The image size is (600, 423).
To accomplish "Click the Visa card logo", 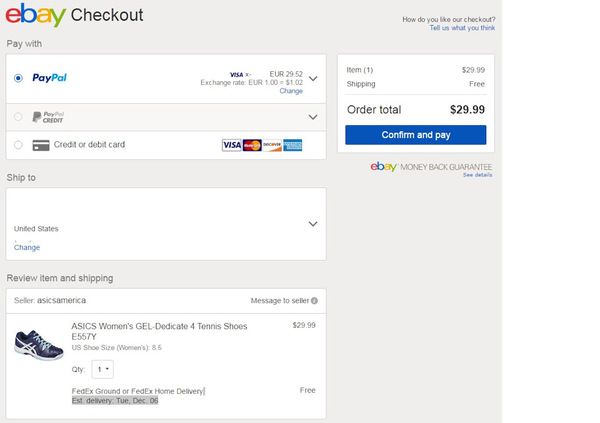I will 231,145.
